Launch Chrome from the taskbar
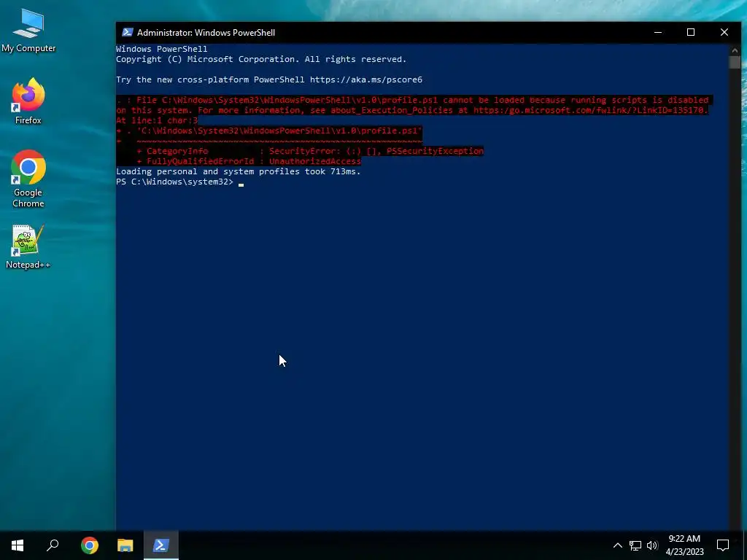The width and height of the screenshot is (747, 560). coord(89,545)
